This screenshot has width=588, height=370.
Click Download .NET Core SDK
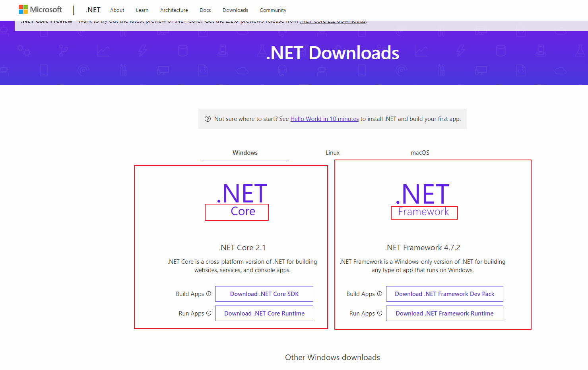pyautogui.click(x=264, y=294)
